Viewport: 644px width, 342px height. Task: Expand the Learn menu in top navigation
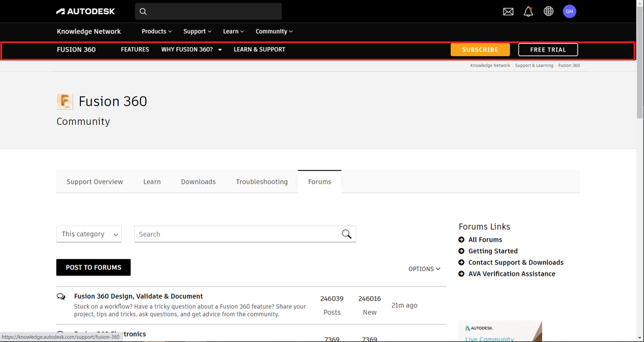(x=233, y=31)
